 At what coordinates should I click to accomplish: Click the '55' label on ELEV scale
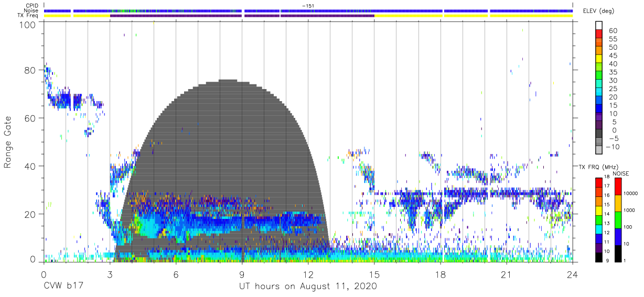(613, 39)
